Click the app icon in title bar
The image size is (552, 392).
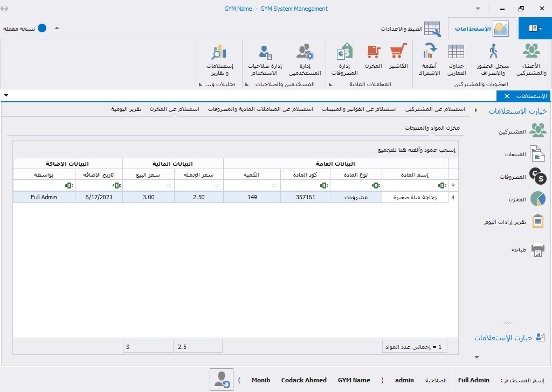pyautogui.click(x=4, y=9)
